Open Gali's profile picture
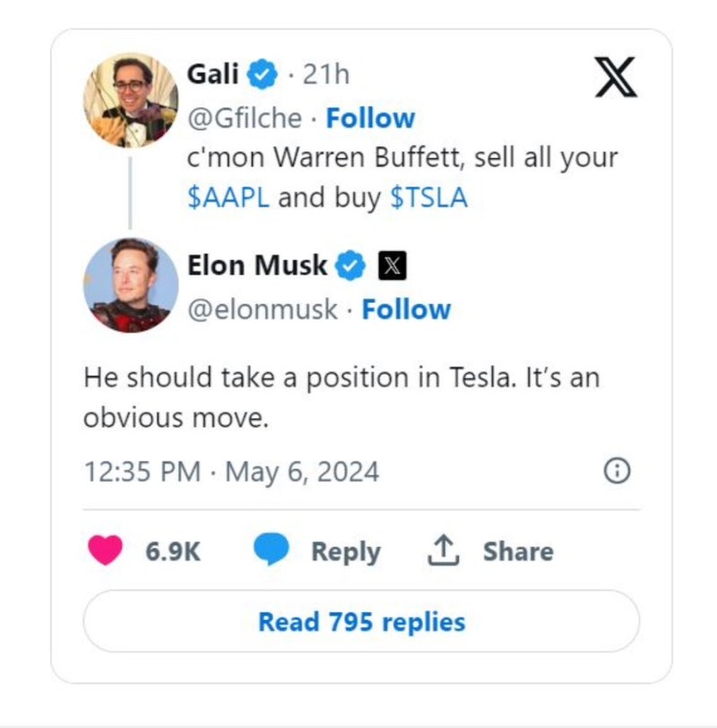Viewport: 717px width, 728px height. [x=131, y=100]
